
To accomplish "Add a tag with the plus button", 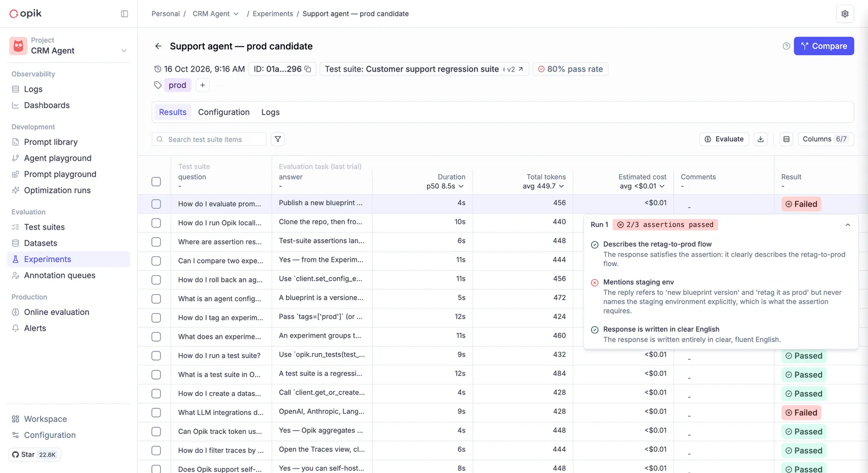I will [202, 85].
